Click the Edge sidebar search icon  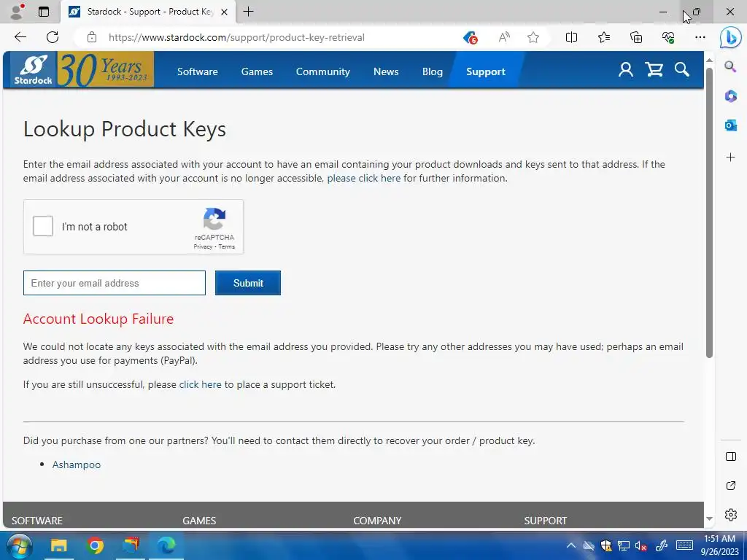[x=730, y=66]
